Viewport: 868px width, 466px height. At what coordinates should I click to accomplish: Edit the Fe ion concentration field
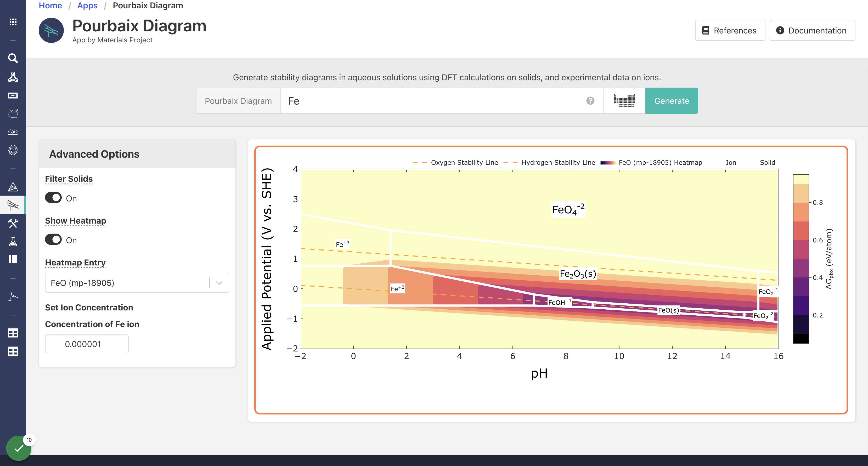pos(87,344)
